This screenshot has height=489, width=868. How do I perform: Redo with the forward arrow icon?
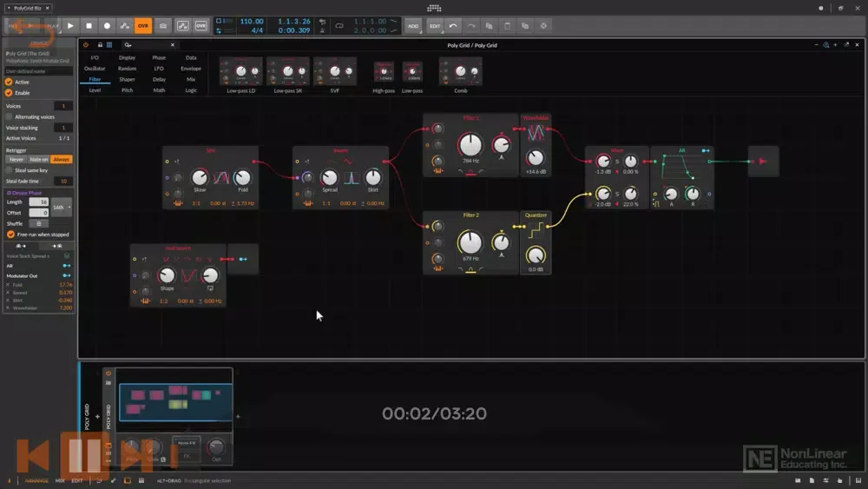471,25
